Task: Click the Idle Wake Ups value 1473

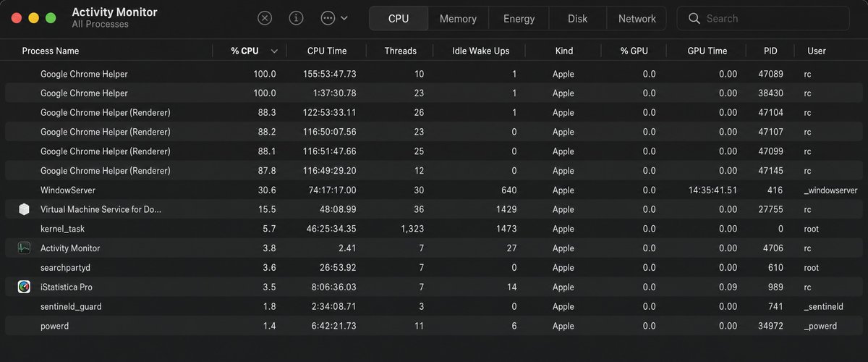Action: click(x=506, y=229)
